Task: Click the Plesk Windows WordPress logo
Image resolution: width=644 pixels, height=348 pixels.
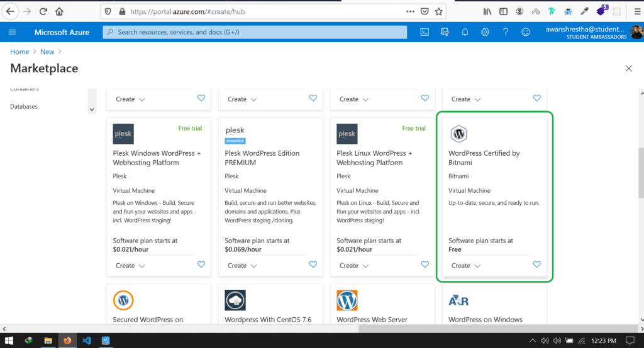Action: point(123,134)
